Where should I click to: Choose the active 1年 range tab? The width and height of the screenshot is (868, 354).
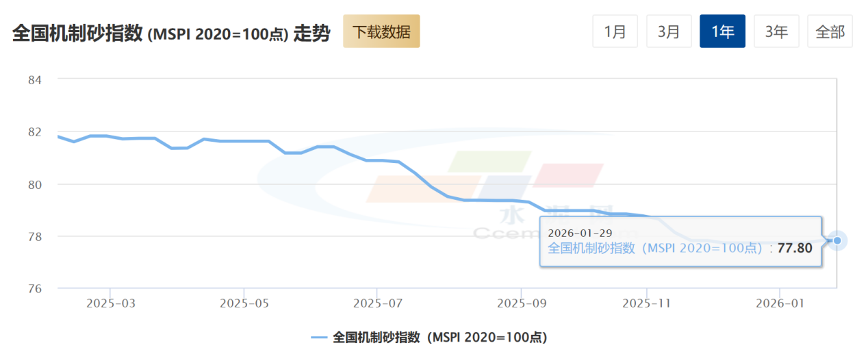(x=722, y=31)
